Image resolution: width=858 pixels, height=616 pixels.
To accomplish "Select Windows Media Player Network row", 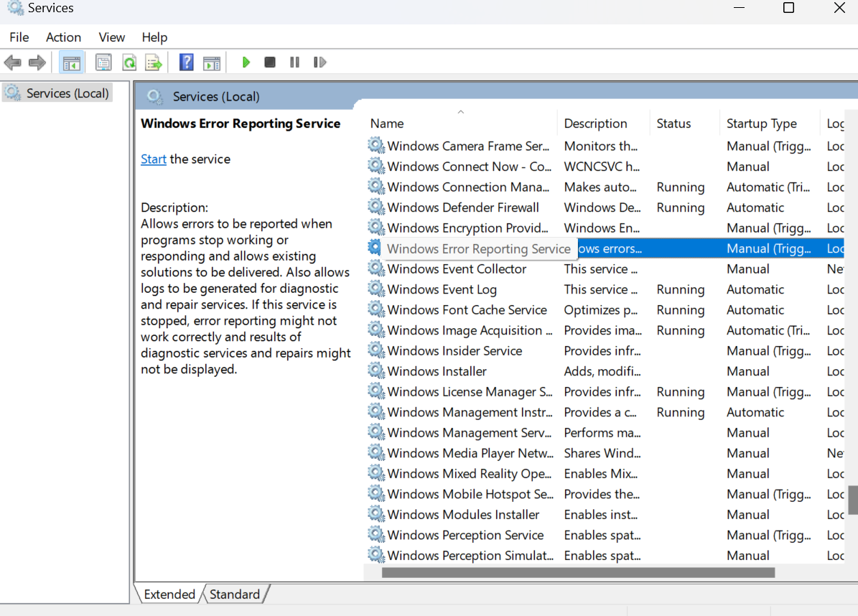I will coord(605,453).
